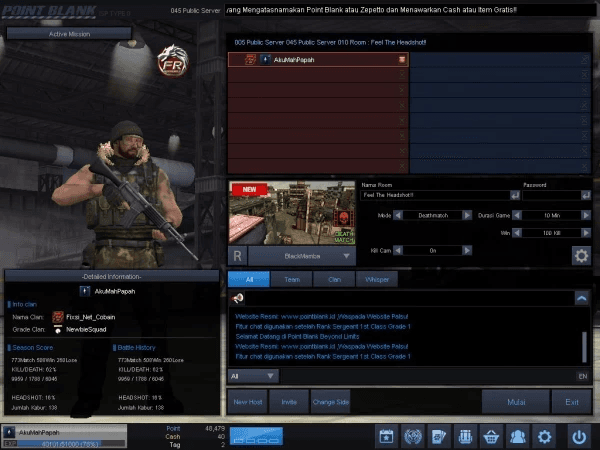Open the clan emblem icon in bottom bar
The image size is (600, 450).
coord(412,436)
